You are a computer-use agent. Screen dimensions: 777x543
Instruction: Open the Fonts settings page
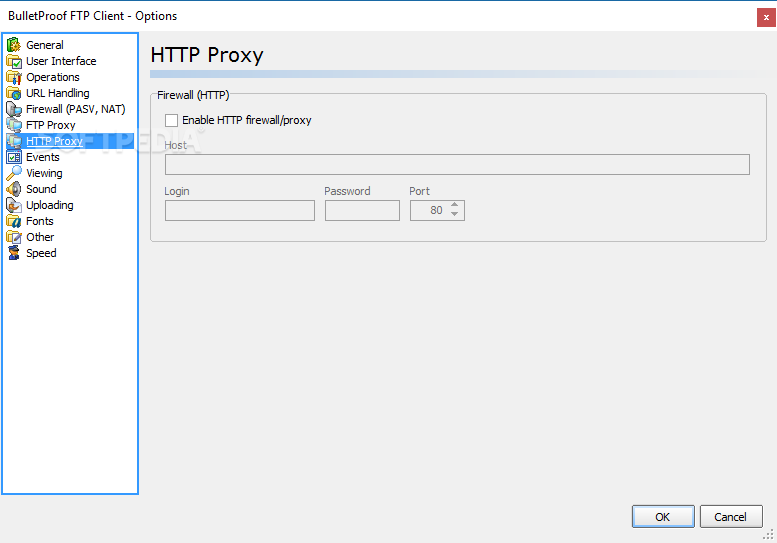pos(40,221)
